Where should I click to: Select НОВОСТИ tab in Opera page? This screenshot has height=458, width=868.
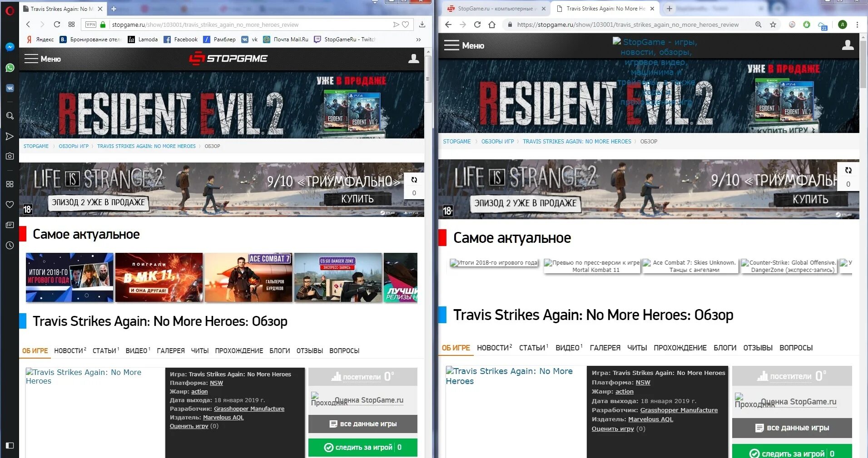70,350
